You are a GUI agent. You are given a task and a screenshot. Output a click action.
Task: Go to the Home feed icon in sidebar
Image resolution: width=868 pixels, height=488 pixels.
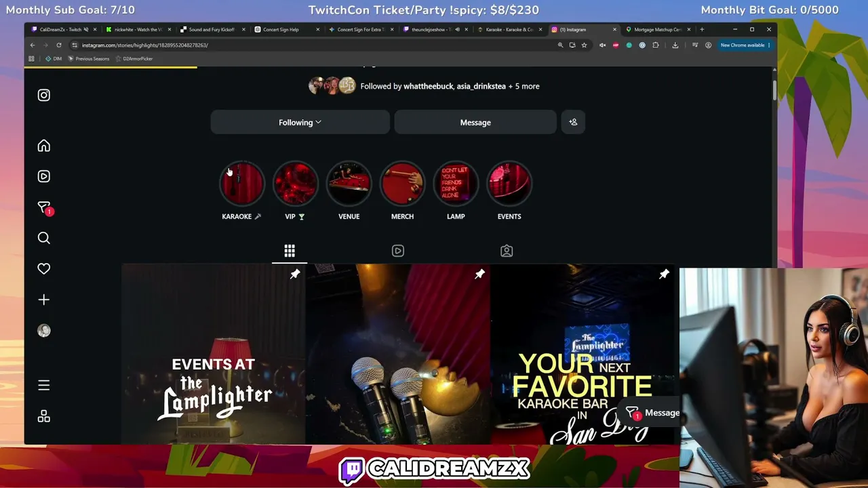pos(44,146)
